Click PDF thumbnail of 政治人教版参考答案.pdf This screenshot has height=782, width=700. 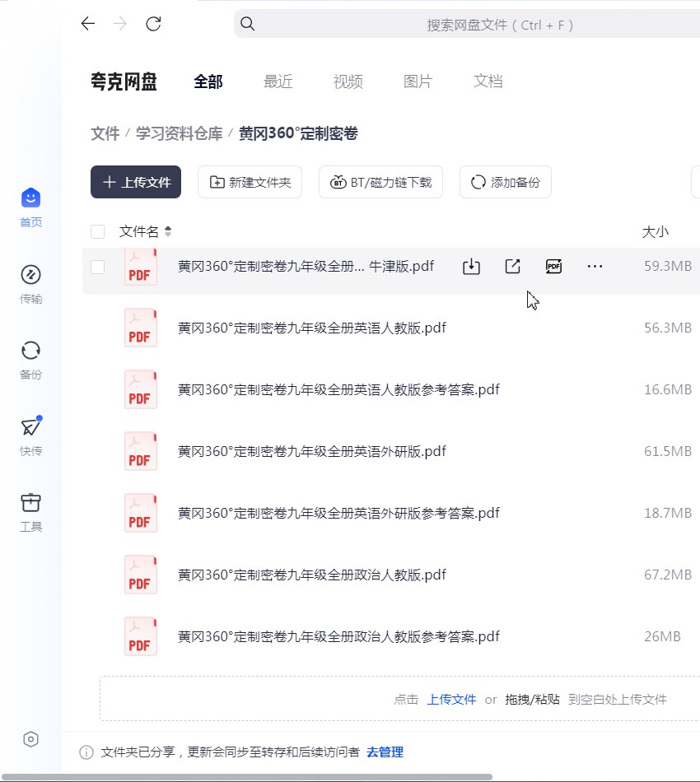[x=141, y=636]
